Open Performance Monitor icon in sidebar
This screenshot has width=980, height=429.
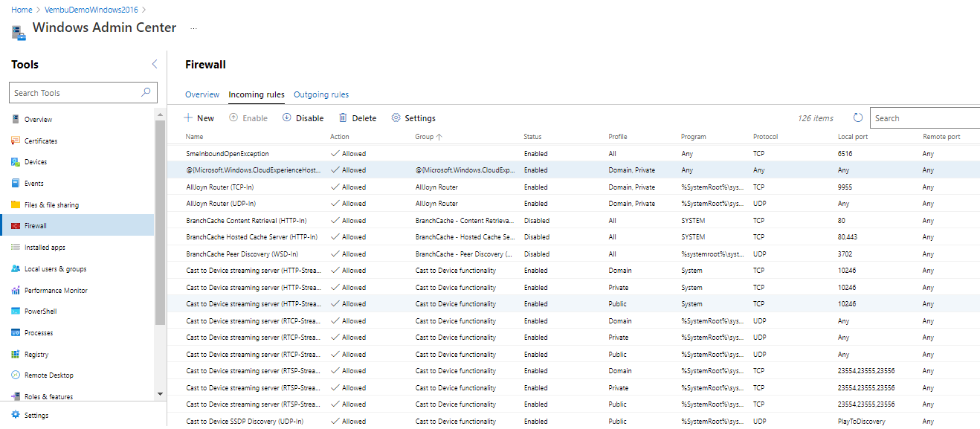coord(16,290)
